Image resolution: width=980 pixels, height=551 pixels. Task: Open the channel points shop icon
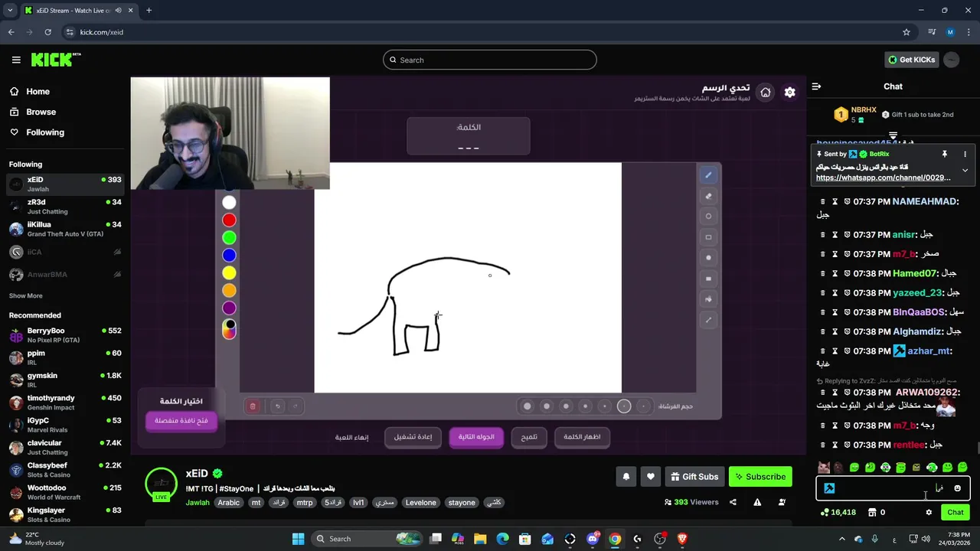[x=871, y=513]
